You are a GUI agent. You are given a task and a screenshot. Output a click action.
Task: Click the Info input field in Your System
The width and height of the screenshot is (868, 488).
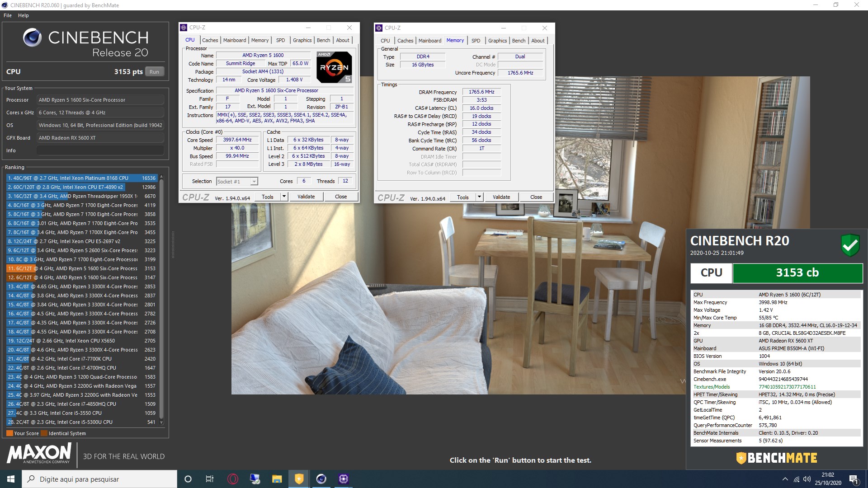[x=100, y=150]
